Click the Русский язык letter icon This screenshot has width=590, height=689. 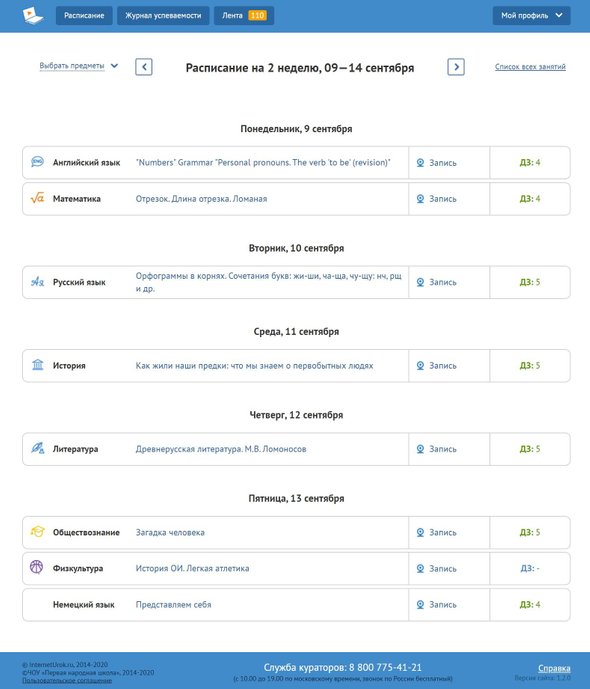pyautogui.click(x=37, y=282)
